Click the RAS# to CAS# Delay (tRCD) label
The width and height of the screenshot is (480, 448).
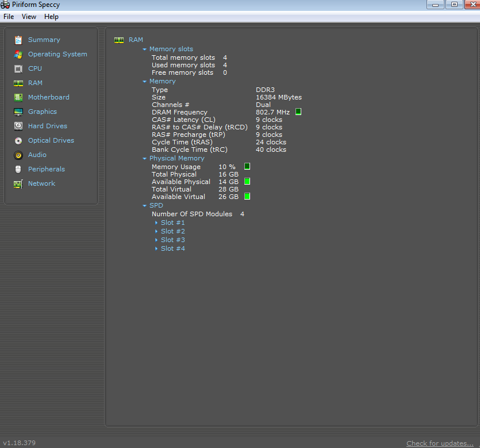coord(199,127)
